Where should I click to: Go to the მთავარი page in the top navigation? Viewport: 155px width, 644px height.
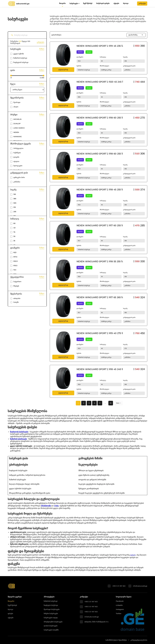62,4
